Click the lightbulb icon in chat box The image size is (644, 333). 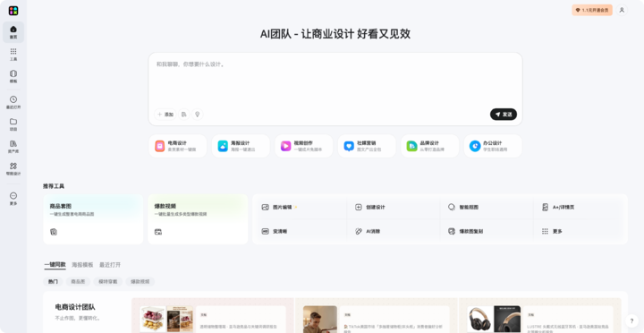197,115
